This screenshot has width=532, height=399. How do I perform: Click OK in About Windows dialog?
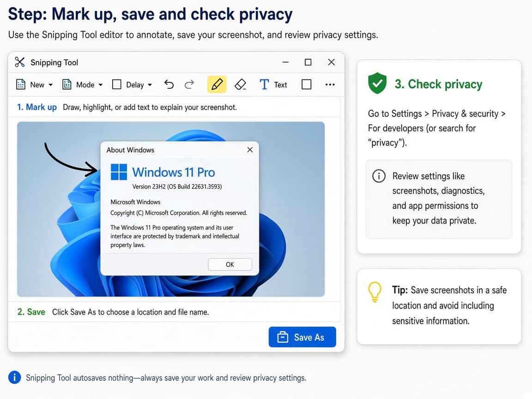point(230,264)
